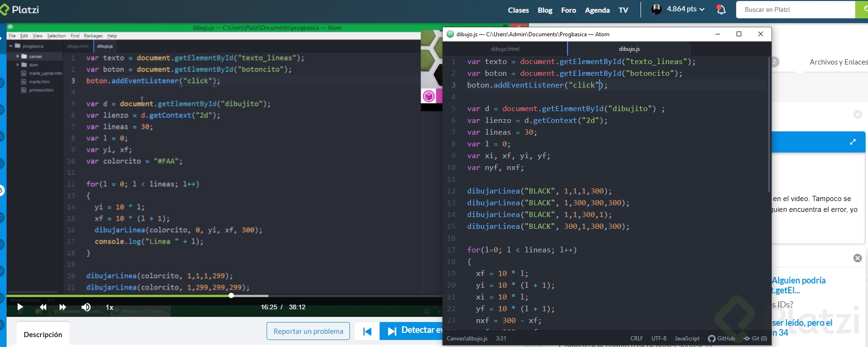Open View menu in video's Atom
This screenshot has width=868, height=347.
[38, 36]
